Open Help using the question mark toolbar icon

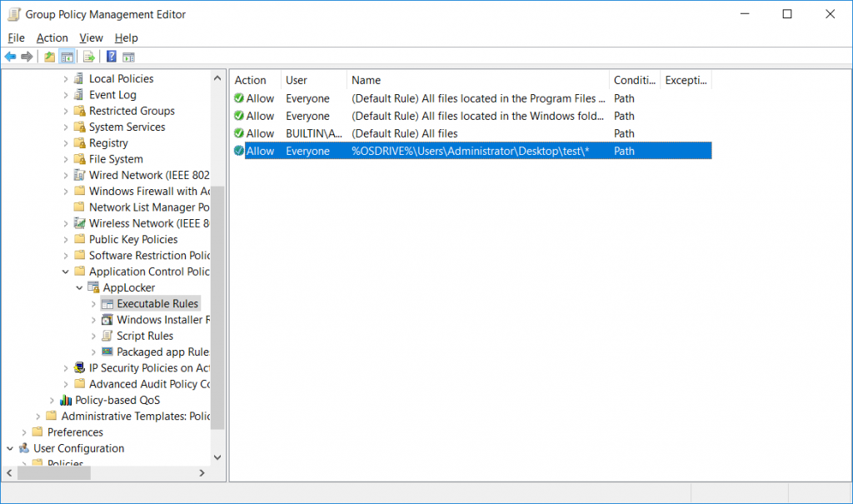[112, 56]
